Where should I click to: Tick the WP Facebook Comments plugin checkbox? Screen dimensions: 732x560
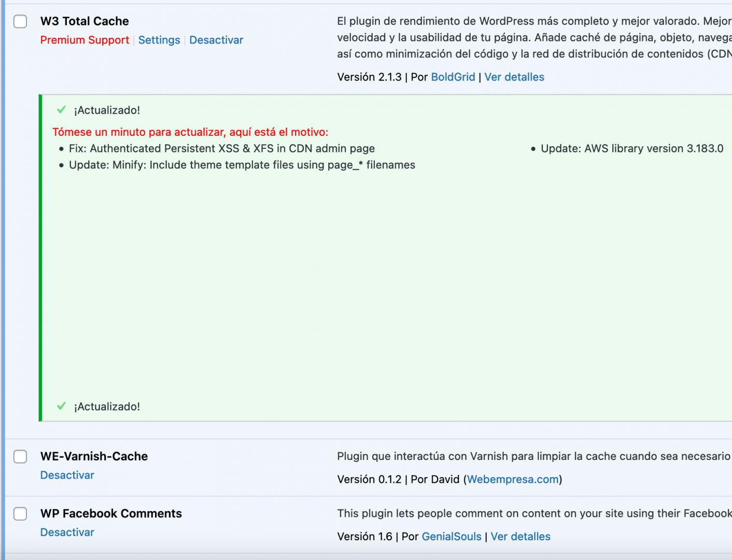click(20, 513)
